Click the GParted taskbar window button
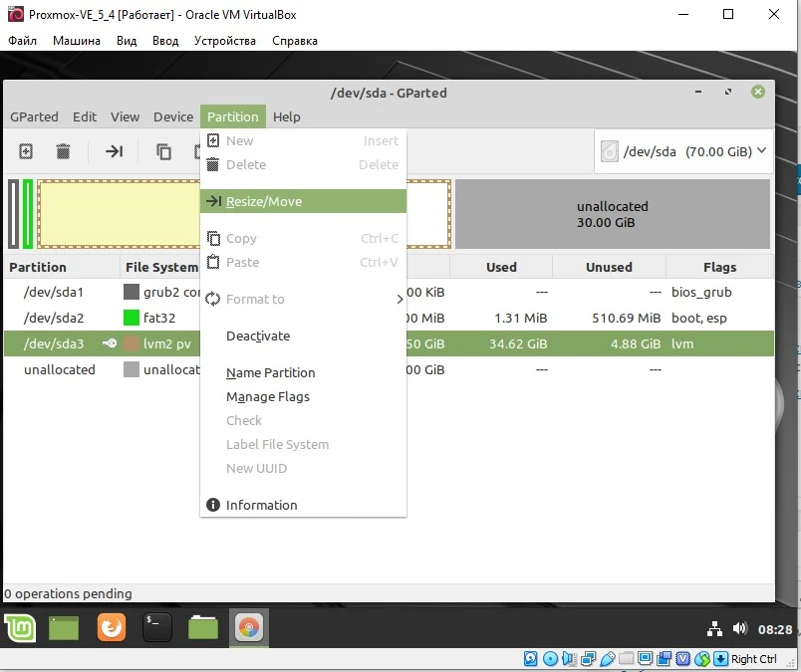The image size is (801, 672). [249, 627]
